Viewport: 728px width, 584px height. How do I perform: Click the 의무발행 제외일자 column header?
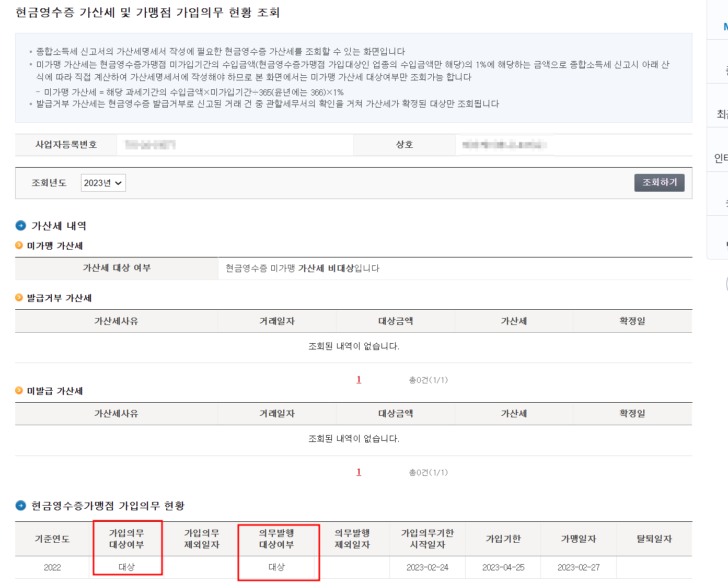[x=352, y=539]
